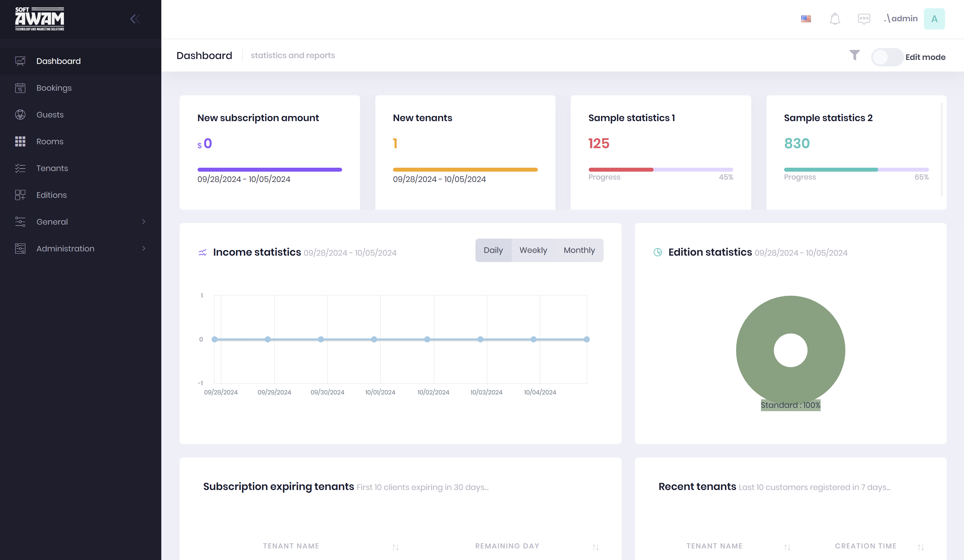The height and width of the screenshot is (560, 964).
Task: Click the Sample statistics 1 progress bar
Action: click(660, 170)
